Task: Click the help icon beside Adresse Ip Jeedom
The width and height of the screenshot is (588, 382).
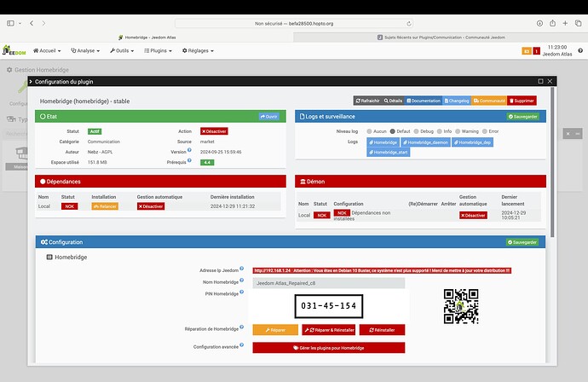Action: tap(241, 269)
